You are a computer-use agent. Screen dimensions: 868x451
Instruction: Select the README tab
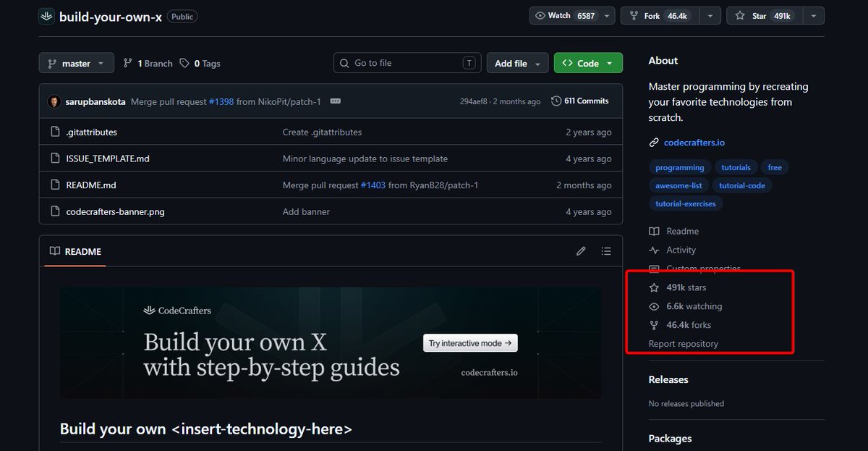tap(75, 251)
